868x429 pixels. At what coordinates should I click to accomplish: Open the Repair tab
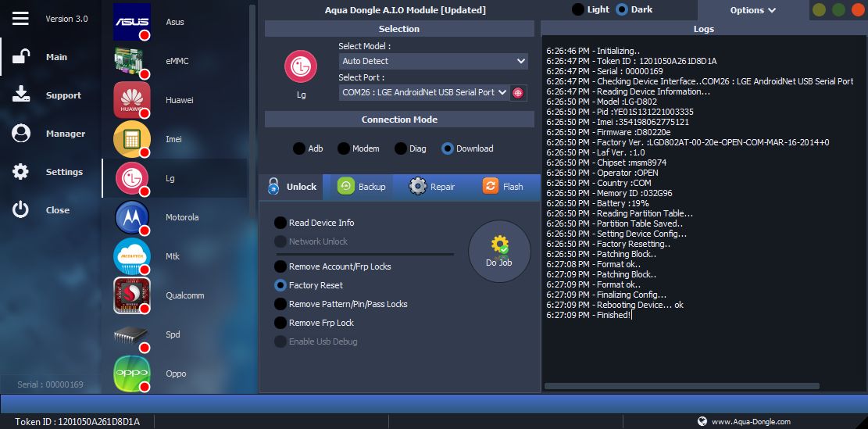pos(432,187)
